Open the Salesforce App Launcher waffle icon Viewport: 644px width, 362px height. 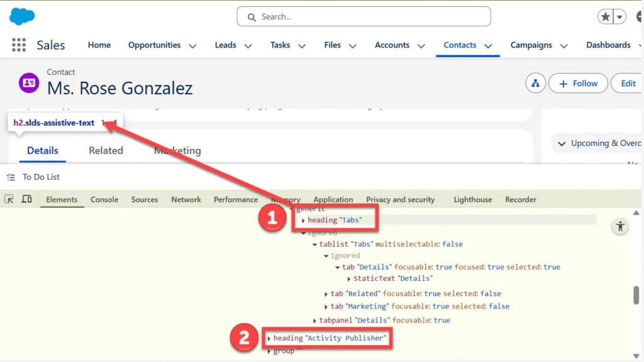tap(18, 45)
